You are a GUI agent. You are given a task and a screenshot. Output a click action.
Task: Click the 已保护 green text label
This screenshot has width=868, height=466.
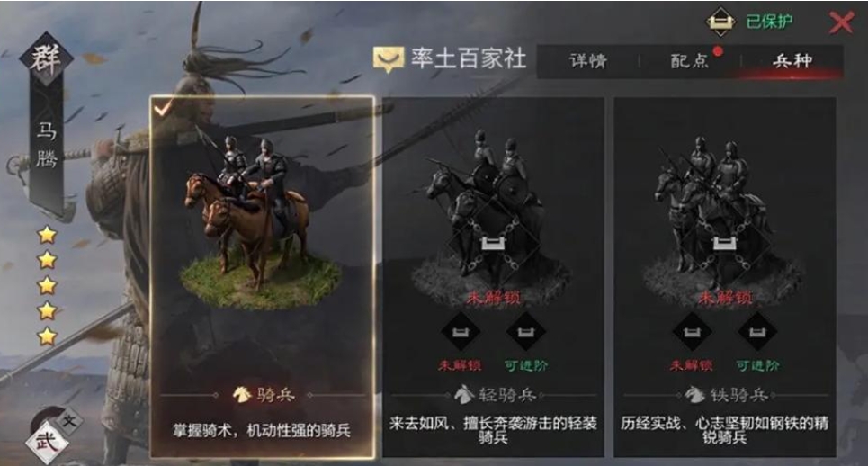769,21
